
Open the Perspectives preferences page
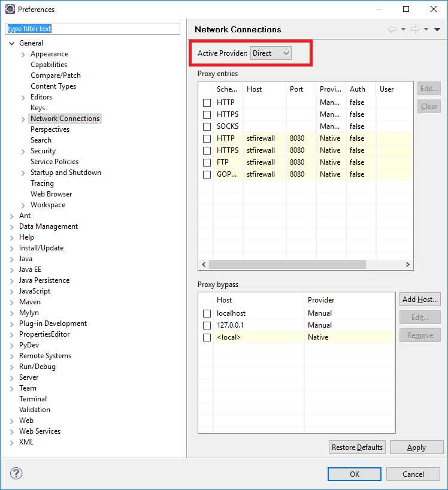click(x=50, y=129)
